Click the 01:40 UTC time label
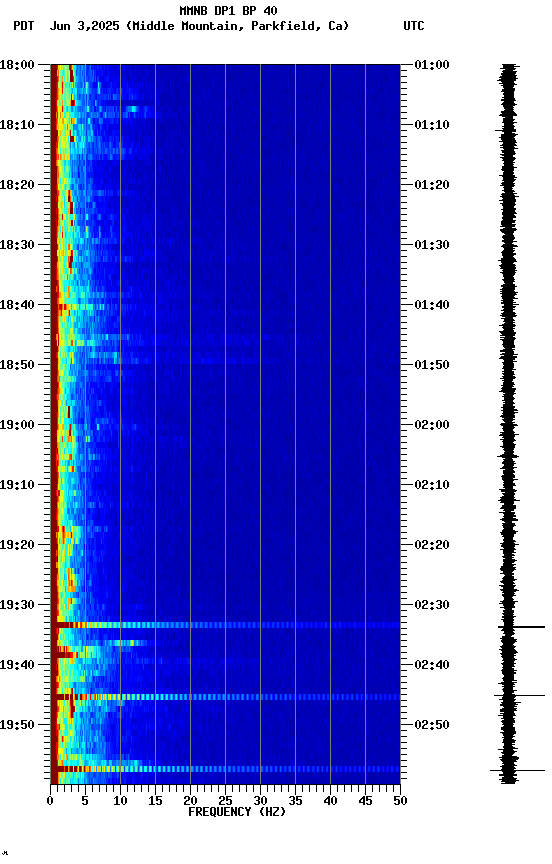The height and width of the screenshot is (864, 552). (x=432, y=305)
